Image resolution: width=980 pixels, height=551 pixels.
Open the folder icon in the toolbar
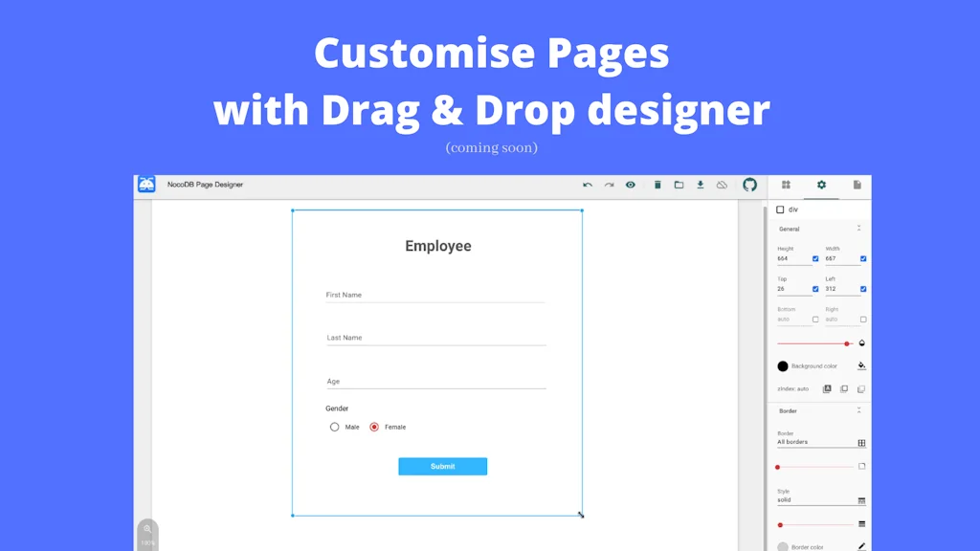(x=679, y=185)
